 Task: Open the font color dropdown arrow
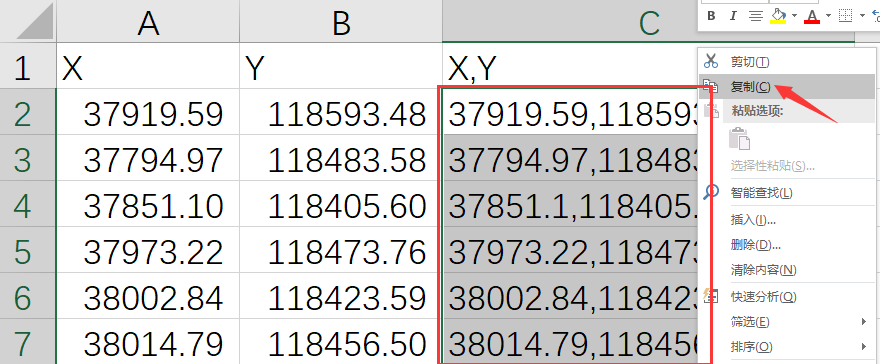point(828,16)
